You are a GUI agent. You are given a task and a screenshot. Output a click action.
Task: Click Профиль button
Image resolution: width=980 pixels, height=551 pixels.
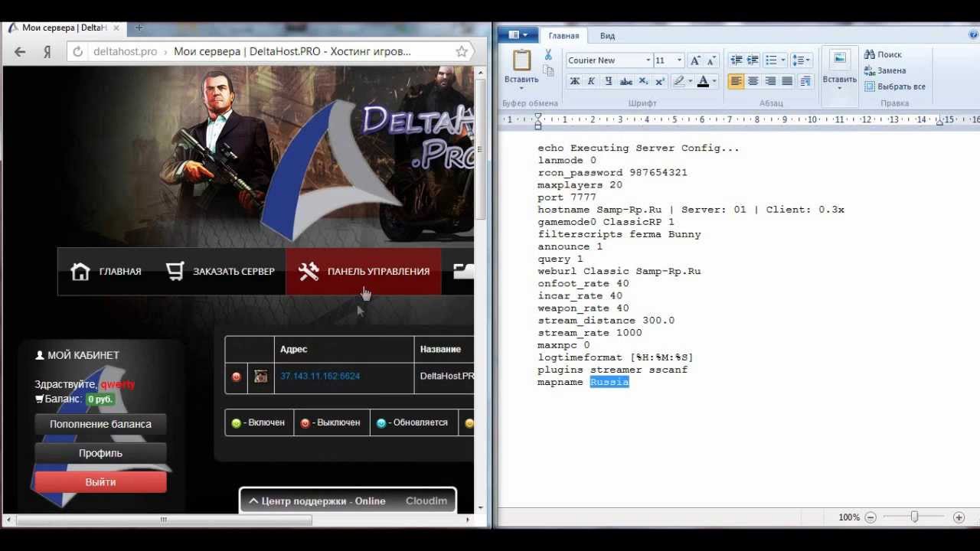click(100, 453)
